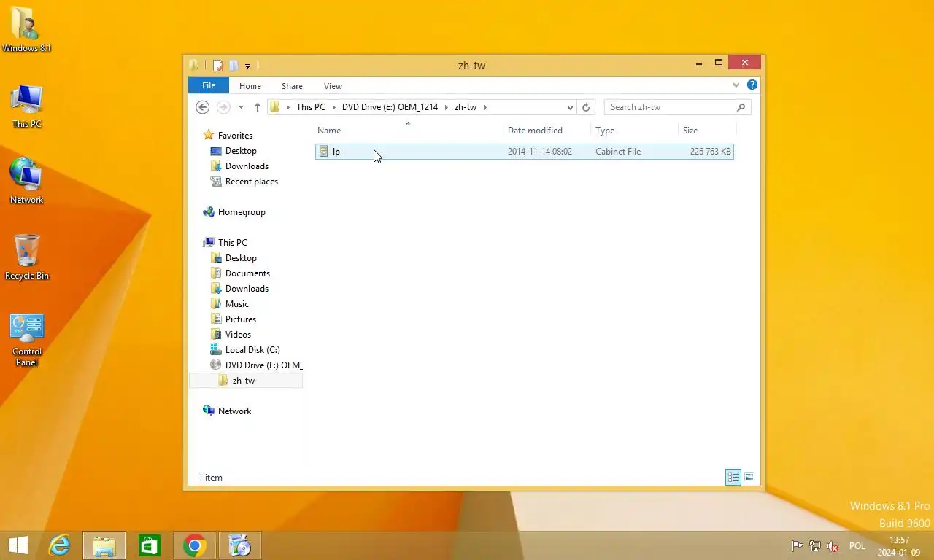Open Desktop under Favorites
This screenshot has width=934, height=560.
tap(241, 151)
